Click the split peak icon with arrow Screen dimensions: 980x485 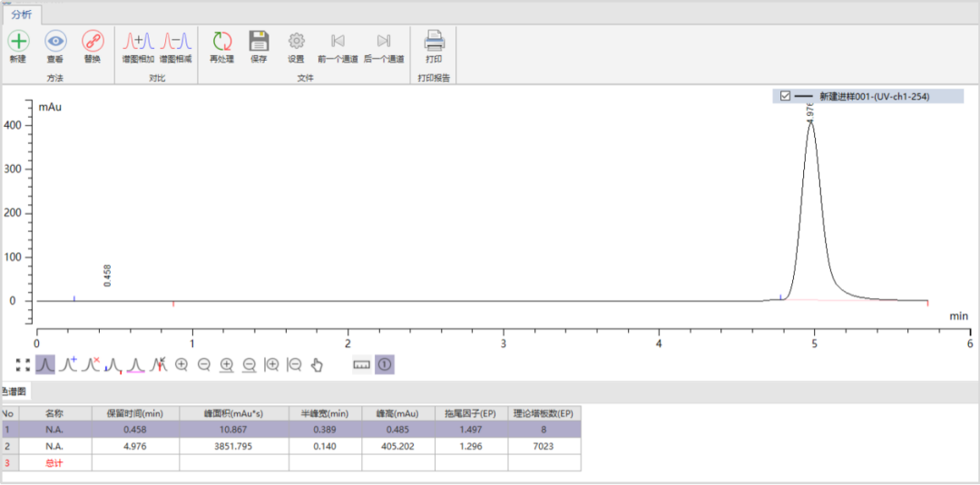click(159, 364)
